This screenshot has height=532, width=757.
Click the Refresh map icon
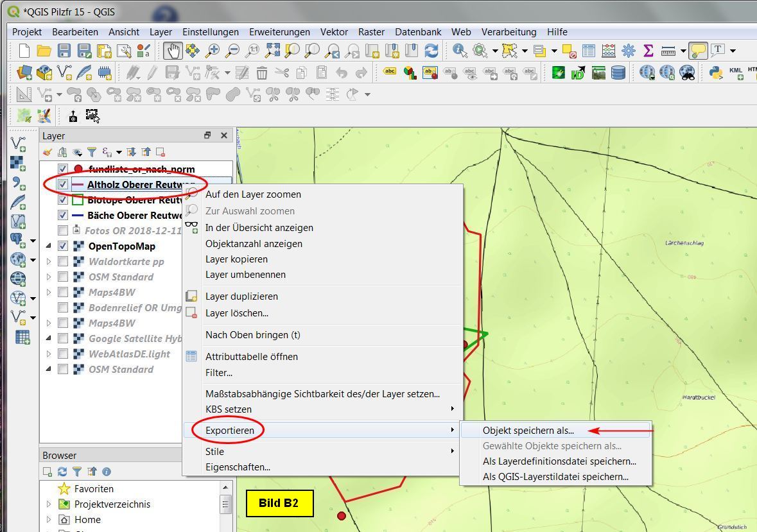point(431,51)
